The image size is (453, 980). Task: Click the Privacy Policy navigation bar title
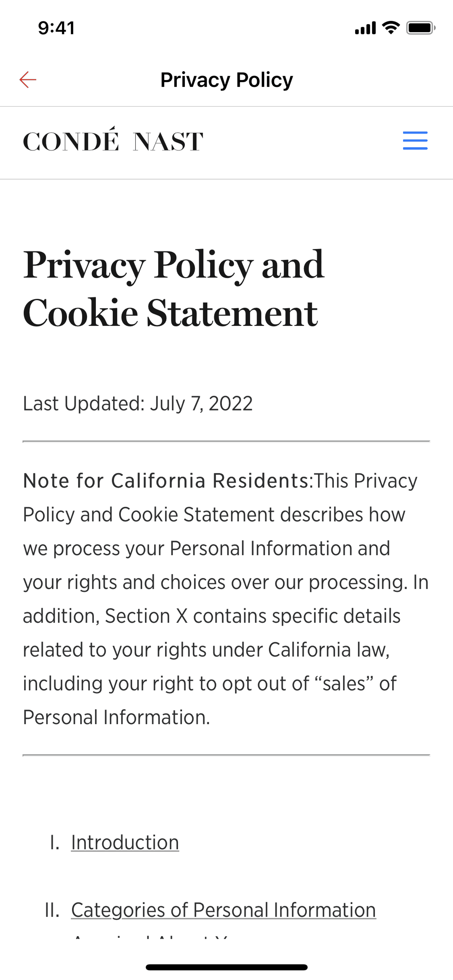pos(226,80)
